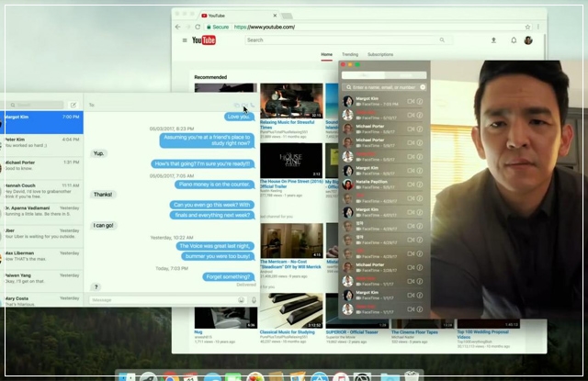The height and width of the screenshot is (381, 588).
Task: Video call Margot Kim from the 4/01/17 entry
Action: tap(411, 212)
